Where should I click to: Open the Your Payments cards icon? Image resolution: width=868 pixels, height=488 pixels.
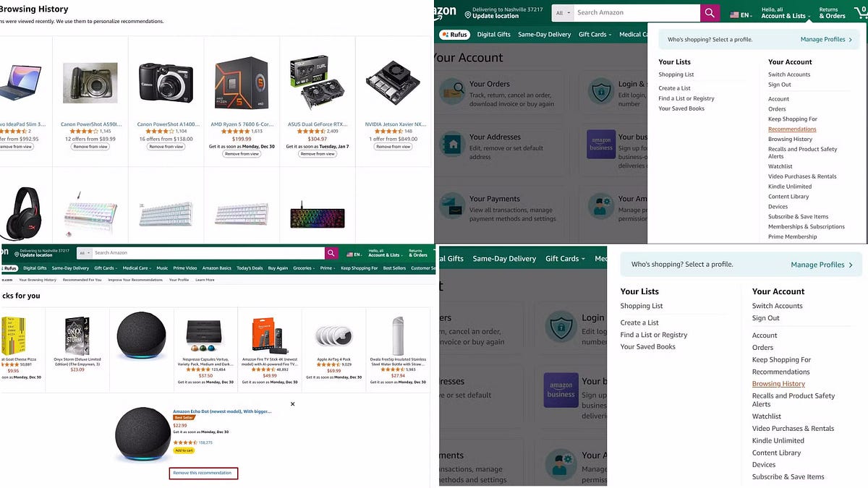[453, 206]
